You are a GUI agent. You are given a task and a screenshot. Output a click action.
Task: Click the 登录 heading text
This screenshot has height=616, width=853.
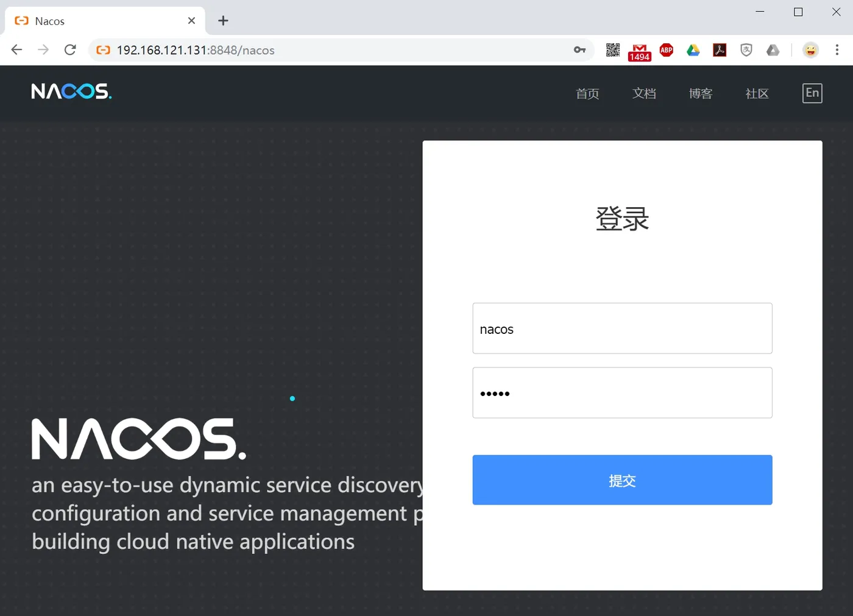[622, 218]
